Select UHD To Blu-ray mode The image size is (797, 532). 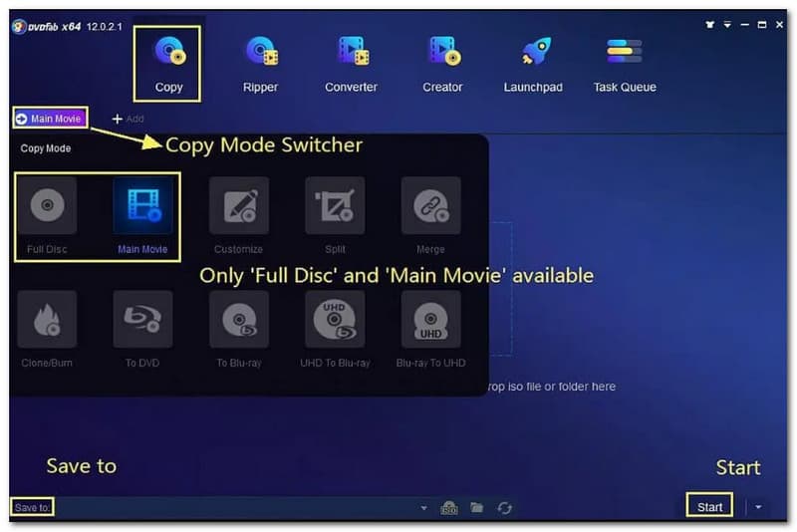tap(335, 329)
